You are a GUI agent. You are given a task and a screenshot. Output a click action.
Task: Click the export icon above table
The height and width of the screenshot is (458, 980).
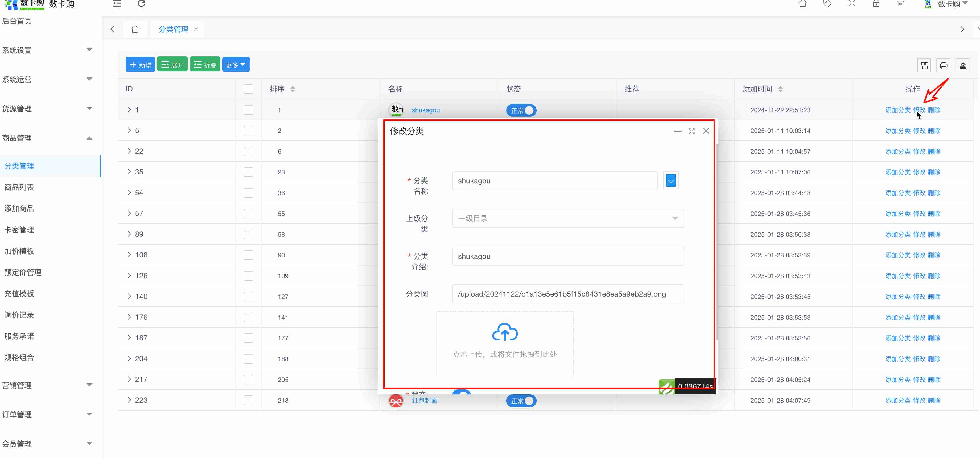click(963, 65)
